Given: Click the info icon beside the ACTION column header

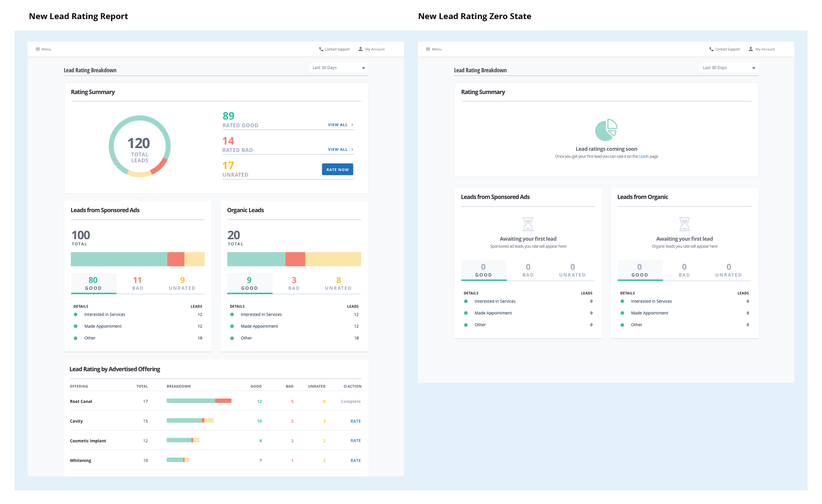Looking at the screenshot, I should (x=345, y=386).
